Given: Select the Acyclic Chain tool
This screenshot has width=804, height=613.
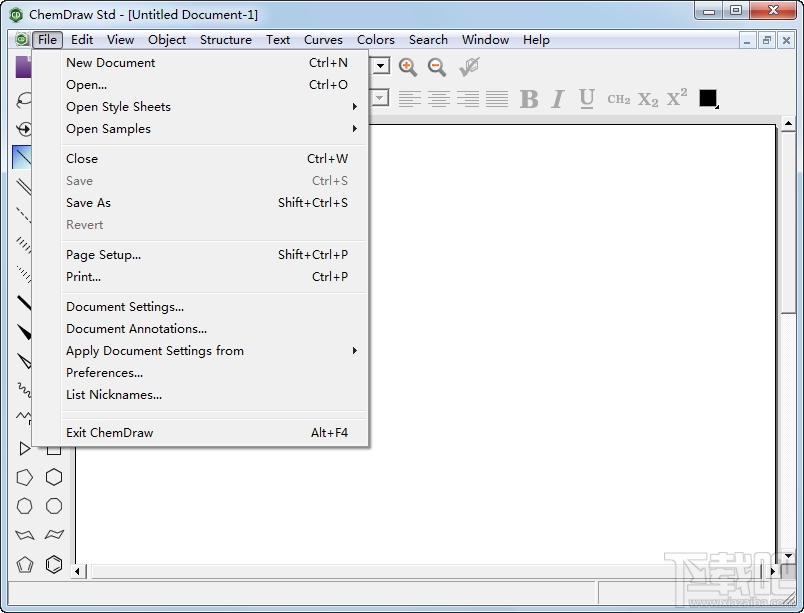Looking at the screenshot, I should (24, 416).
